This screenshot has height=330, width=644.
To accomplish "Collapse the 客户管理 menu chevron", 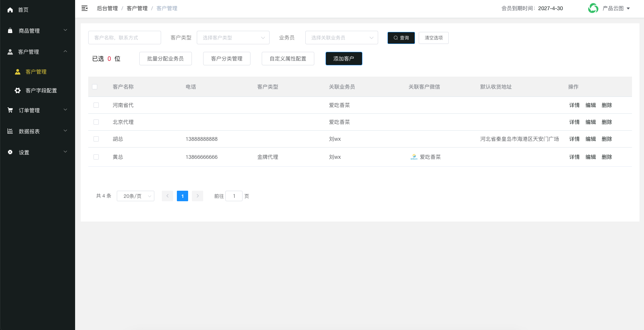I will tap(65, 51).
